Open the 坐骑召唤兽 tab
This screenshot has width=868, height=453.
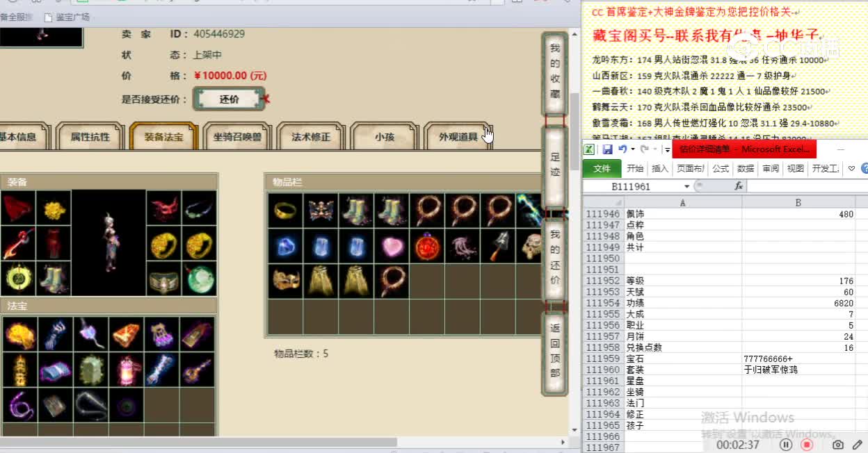tap(237, 137)
